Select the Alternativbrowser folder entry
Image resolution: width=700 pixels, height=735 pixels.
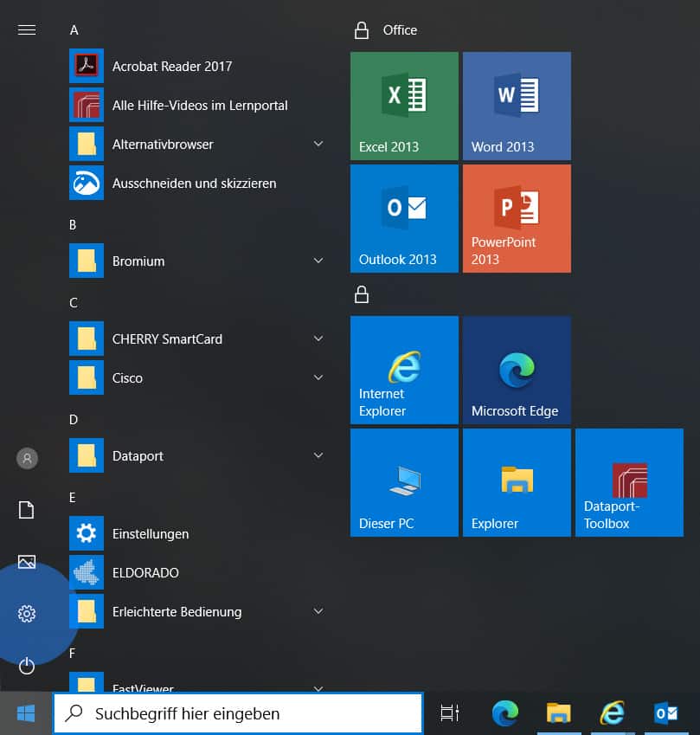pyautogui.click(x=196, y=144)
